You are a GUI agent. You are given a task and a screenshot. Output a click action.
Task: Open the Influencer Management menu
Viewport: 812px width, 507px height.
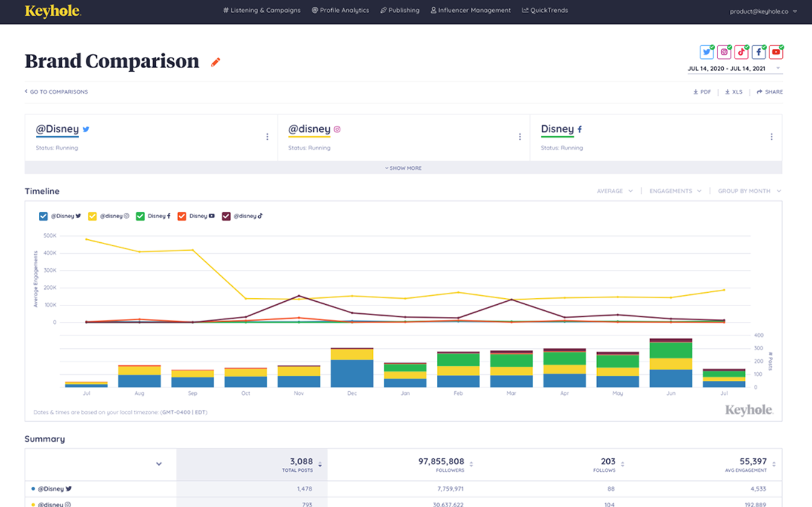[471, 10]
